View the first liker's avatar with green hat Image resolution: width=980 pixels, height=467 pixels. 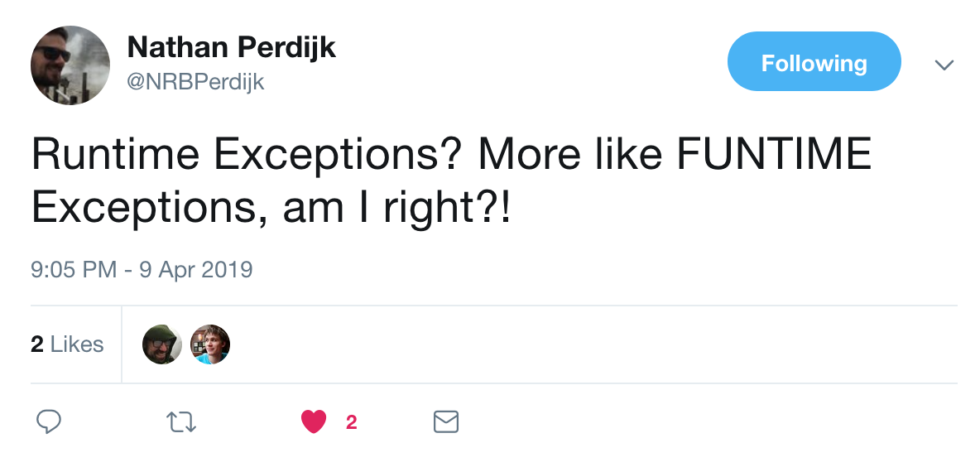click(x=162, y=344)
